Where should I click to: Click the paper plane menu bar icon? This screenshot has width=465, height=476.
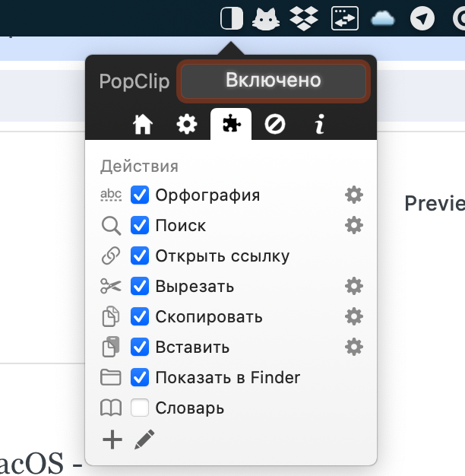click(x=422, y=18)
